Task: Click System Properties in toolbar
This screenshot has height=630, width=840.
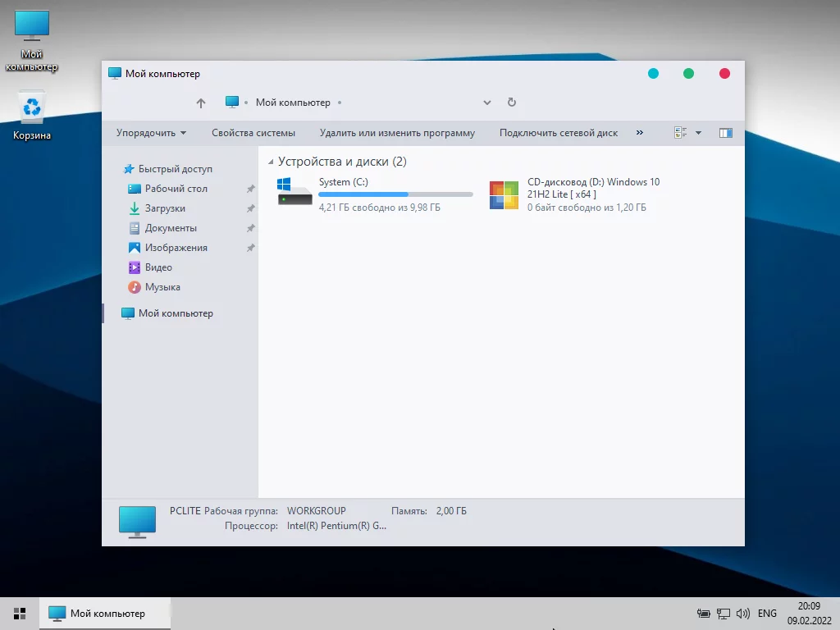Action: [x=253, y=133]
